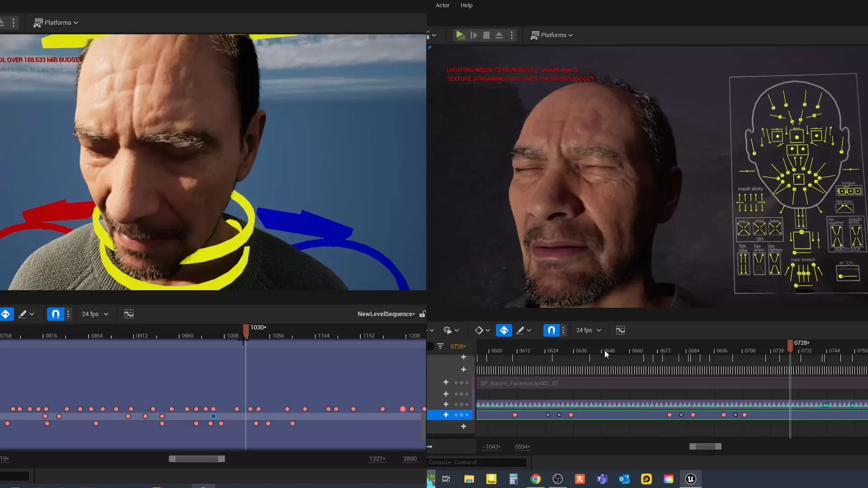Open the Actor menu
This screenshot has width=868, height=488.
pos(442,5)
